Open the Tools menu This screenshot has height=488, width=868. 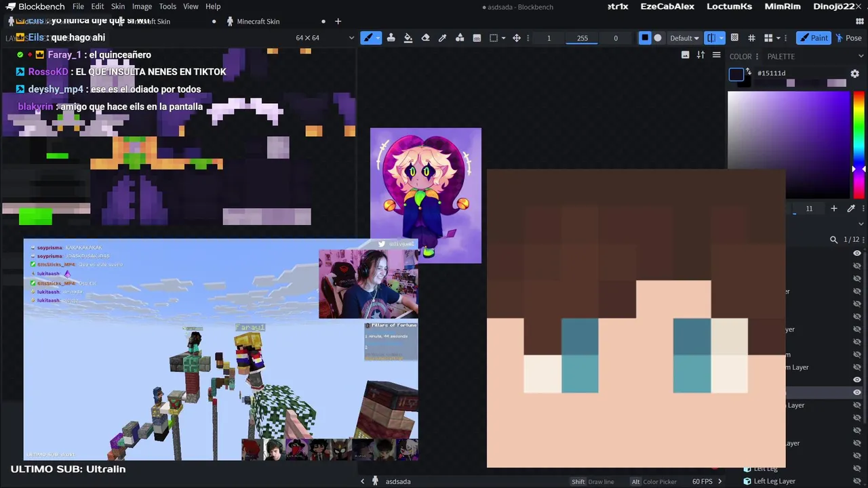tap(167, 6)
